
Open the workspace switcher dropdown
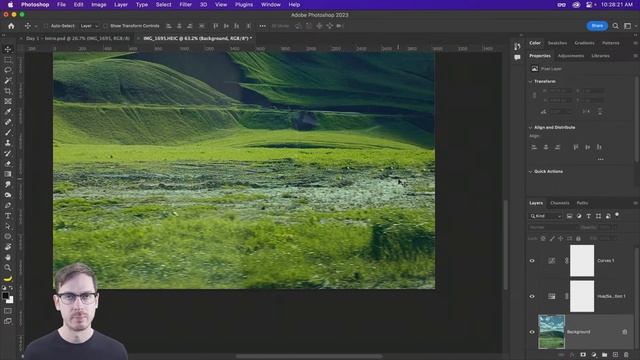pos(630,26)
